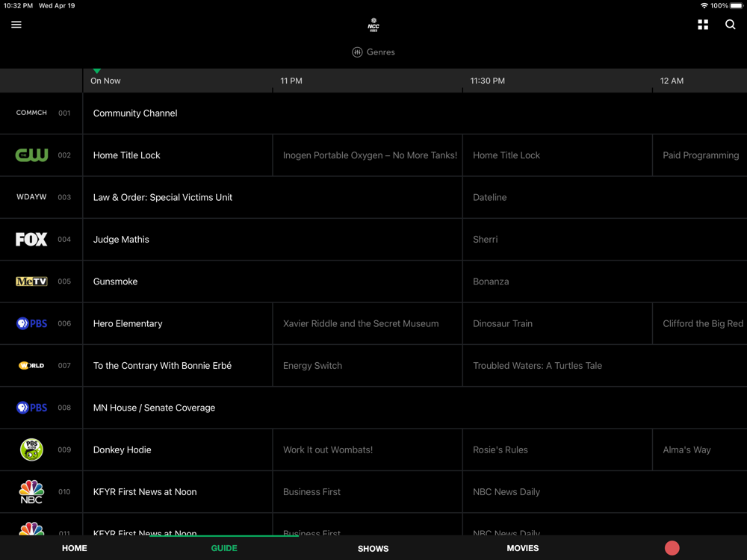Switch to the GUIDE tab
Image resolution: width=747 pixels, height=560 pixels.
point(224,548)
